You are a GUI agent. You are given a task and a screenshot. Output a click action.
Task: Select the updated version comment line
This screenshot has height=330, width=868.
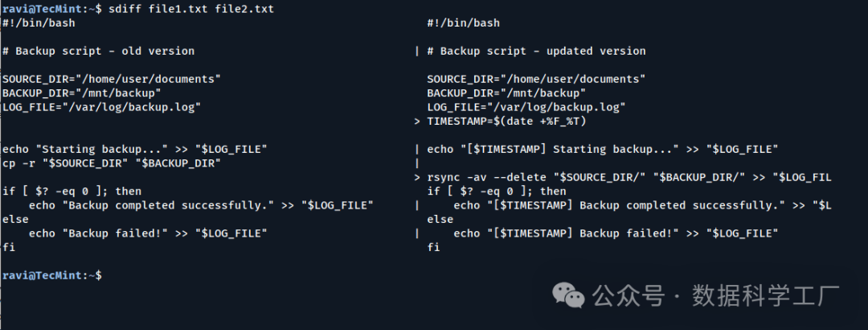click(536, 51)
